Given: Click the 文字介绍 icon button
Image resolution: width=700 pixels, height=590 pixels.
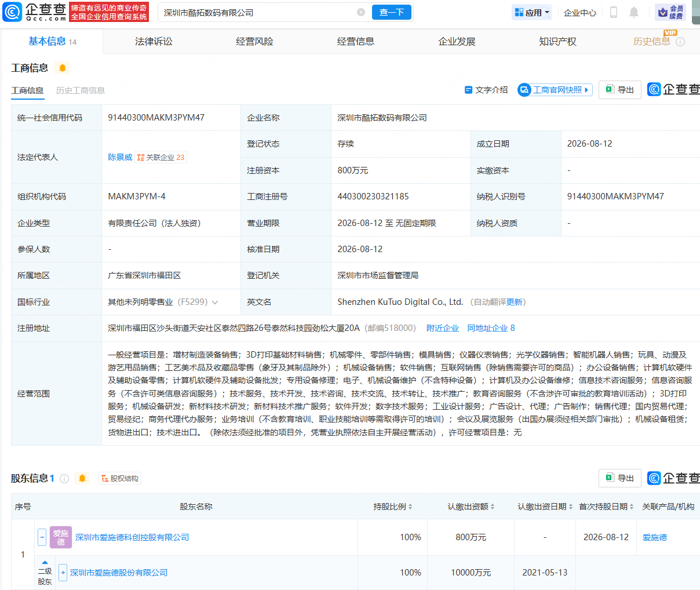Looking at the screenshot, I should coord(486,90).
